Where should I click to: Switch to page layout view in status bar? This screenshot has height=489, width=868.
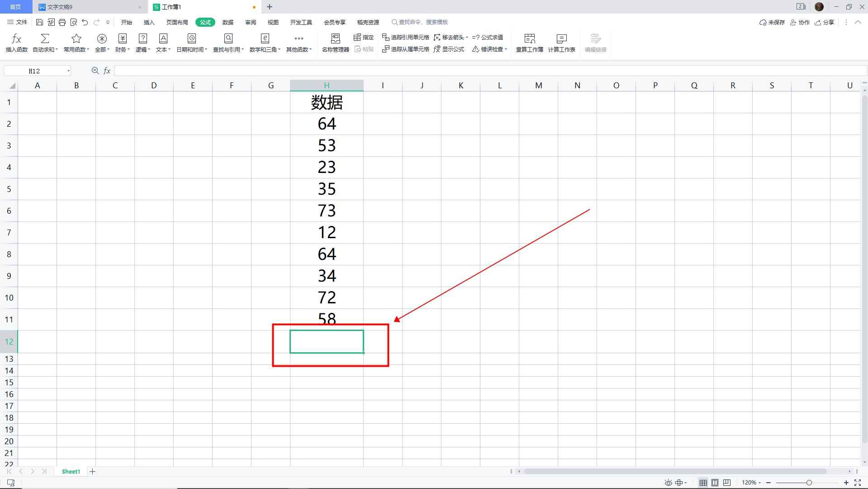(x=715, y=483)
